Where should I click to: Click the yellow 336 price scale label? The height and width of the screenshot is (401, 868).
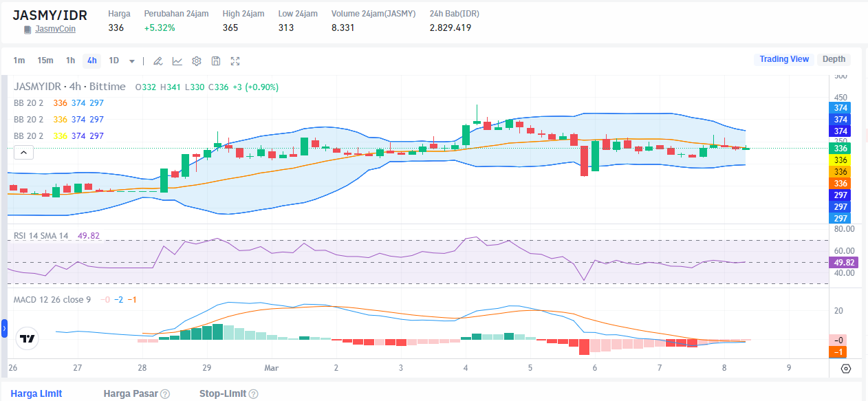pos(840,160)
